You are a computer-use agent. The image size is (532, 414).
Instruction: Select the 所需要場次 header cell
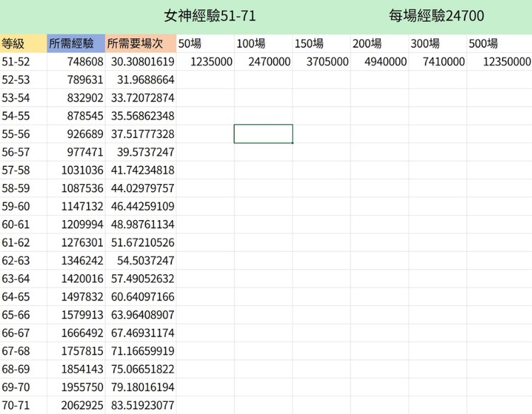point(140,43)
